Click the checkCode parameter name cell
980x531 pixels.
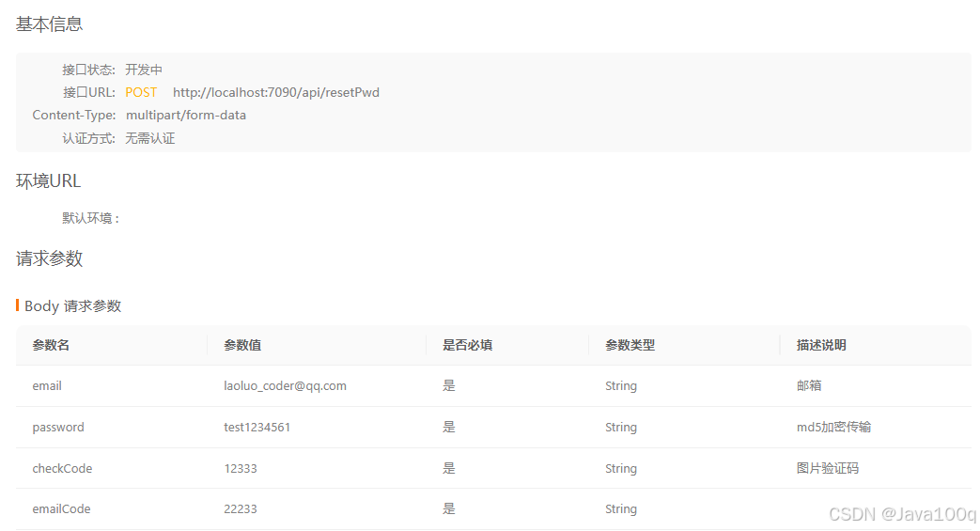62,468
